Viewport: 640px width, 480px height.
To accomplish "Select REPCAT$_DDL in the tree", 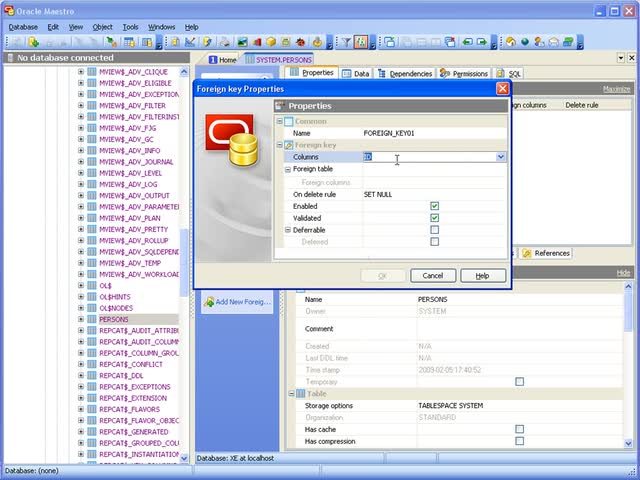I will [x=121, y=376].
